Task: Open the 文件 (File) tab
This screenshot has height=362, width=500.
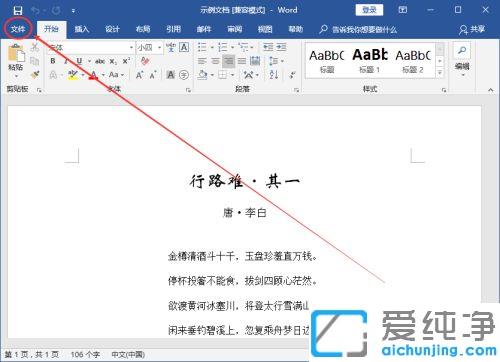Action: click(x=18, y=29)
